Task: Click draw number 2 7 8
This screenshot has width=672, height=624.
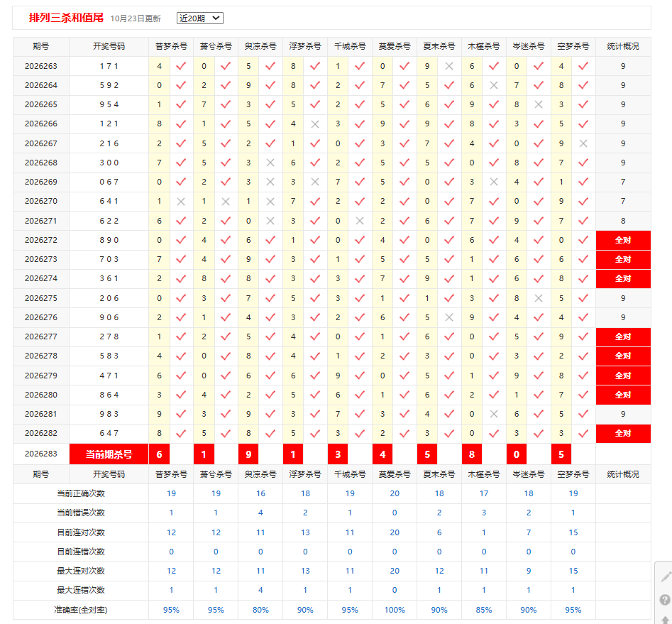Action: click(109, 336)
